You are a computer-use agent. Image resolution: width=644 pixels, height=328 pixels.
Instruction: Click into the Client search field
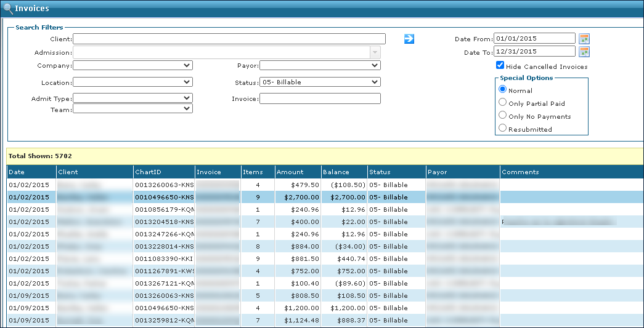coord(229,39)
